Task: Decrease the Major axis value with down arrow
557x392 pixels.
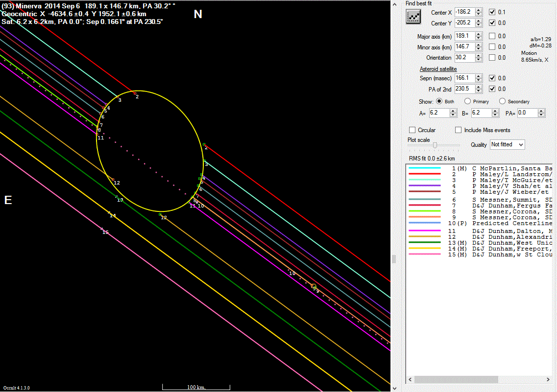Action: click(x=479, y=38)
